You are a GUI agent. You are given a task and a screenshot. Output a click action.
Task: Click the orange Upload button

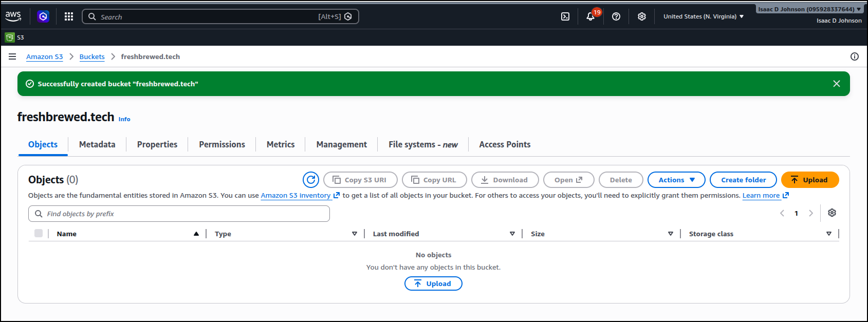[x=810, y=180]
